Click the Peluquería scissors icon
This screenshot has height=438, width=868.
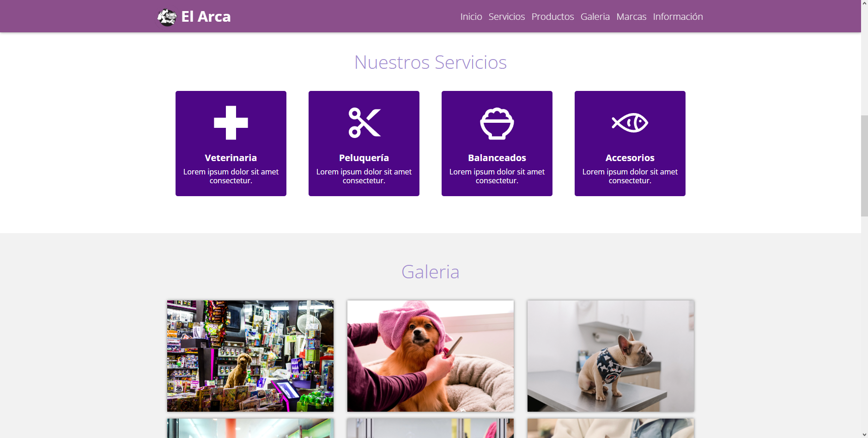click(364, 123)
